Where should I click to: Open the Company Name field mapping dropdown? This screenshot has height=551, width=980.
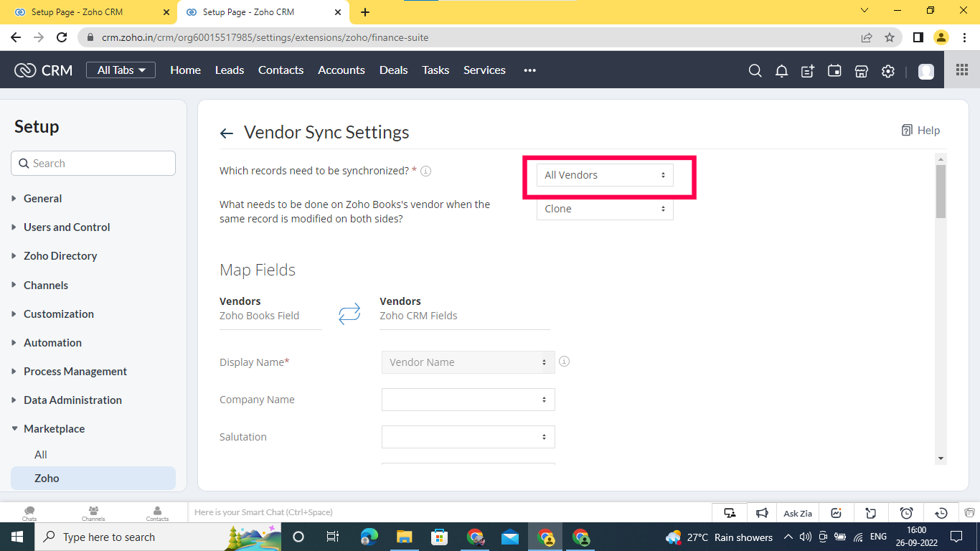tap(468, 400)
